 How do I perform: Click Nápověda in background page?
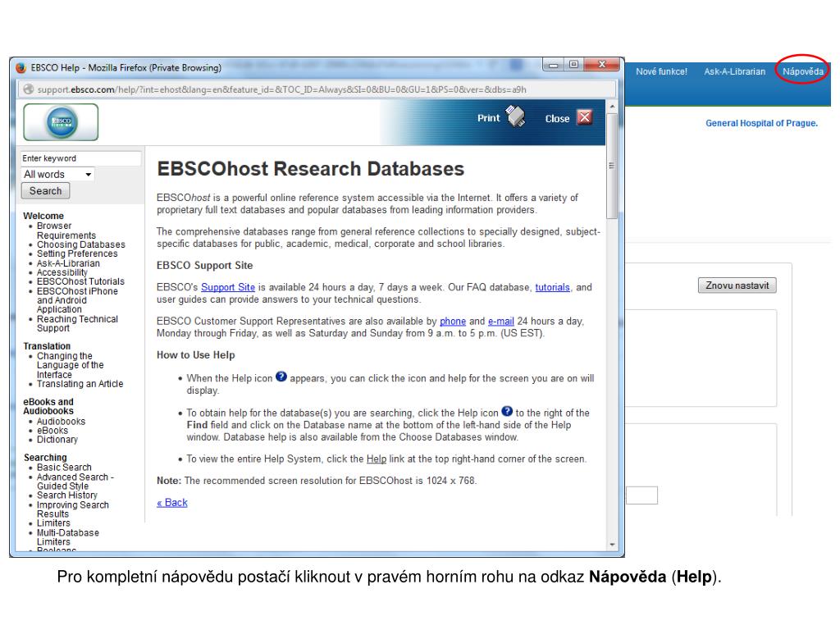[x=802, y=71]
